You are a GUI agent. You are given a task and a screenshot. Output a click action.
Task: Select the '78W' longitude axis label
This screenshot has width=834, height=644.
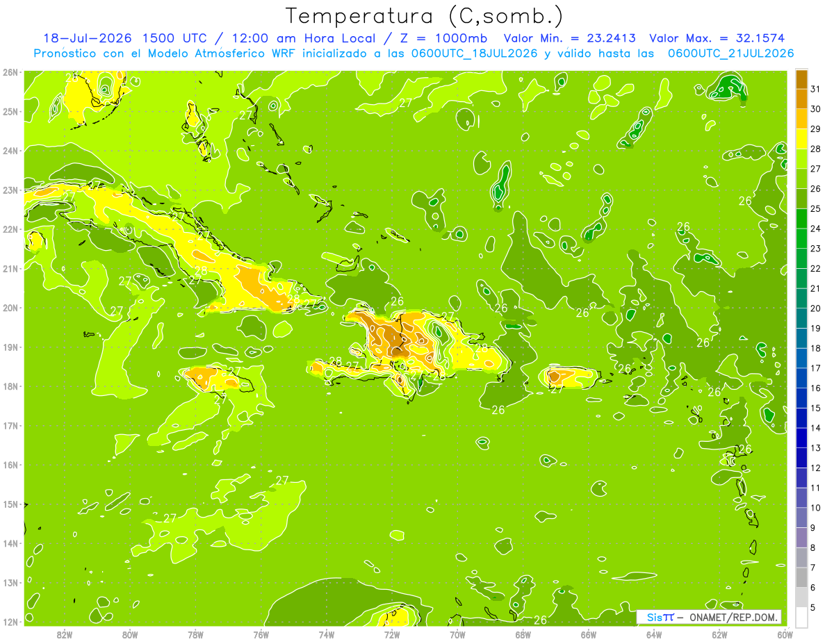click(x=195, y=635)
